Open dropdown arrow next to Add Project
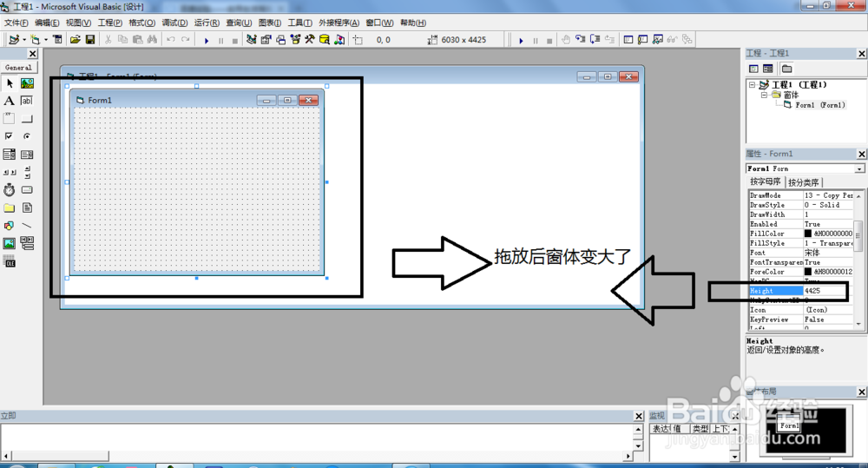868x468 pixels. pyautogui.click(x=24, y=39)
